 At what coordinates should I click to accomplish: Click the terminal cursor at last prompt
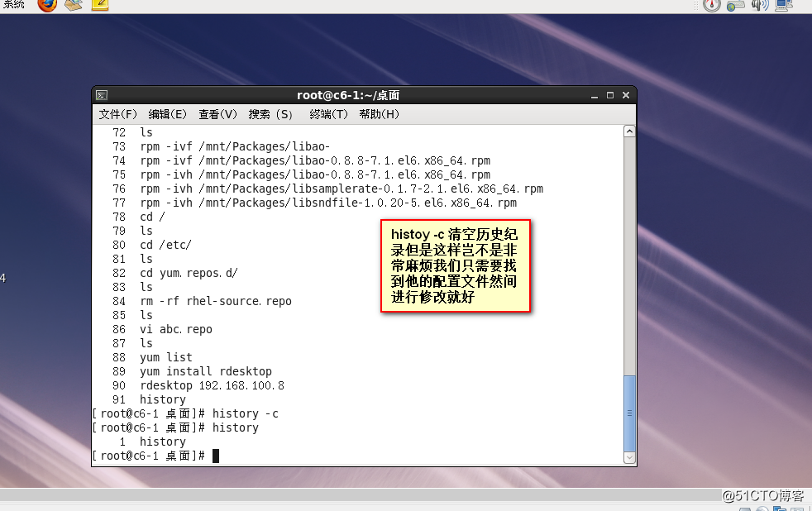[216, 456]
